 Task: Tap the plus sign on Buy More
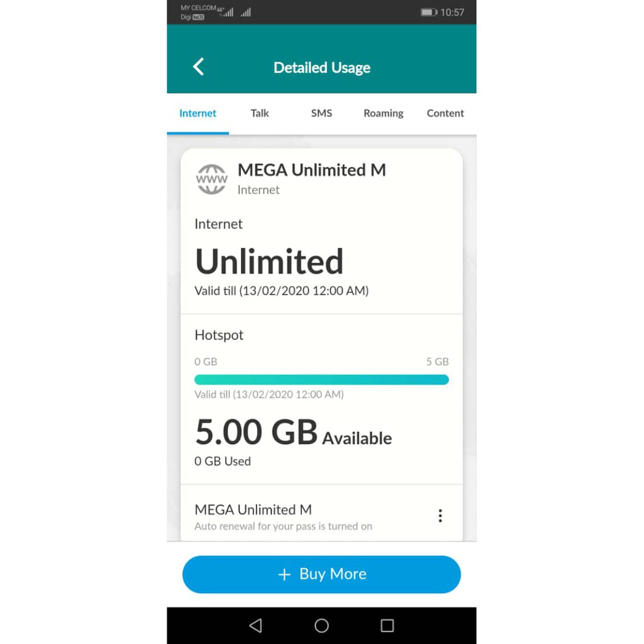[x=284, y=574]
